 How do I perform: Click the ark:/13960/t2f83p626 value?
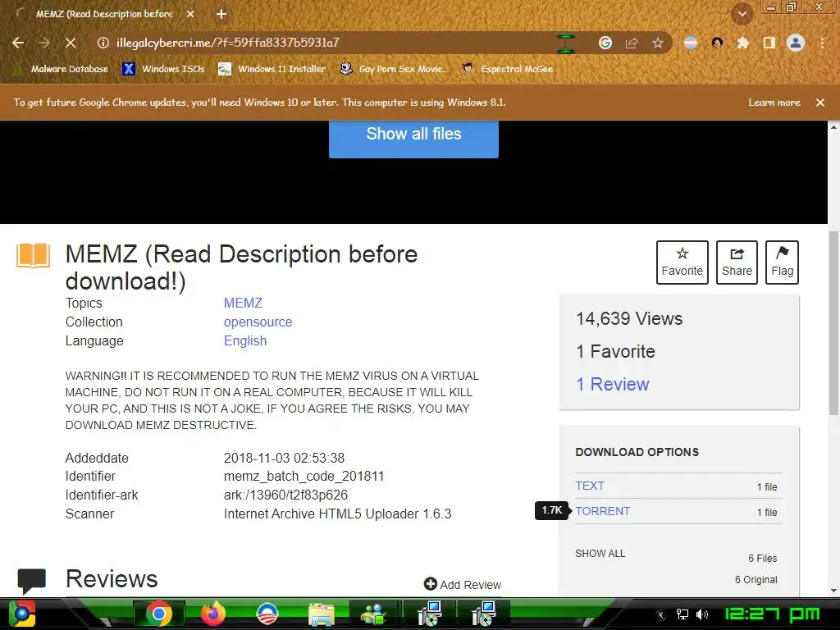point(285,495)
